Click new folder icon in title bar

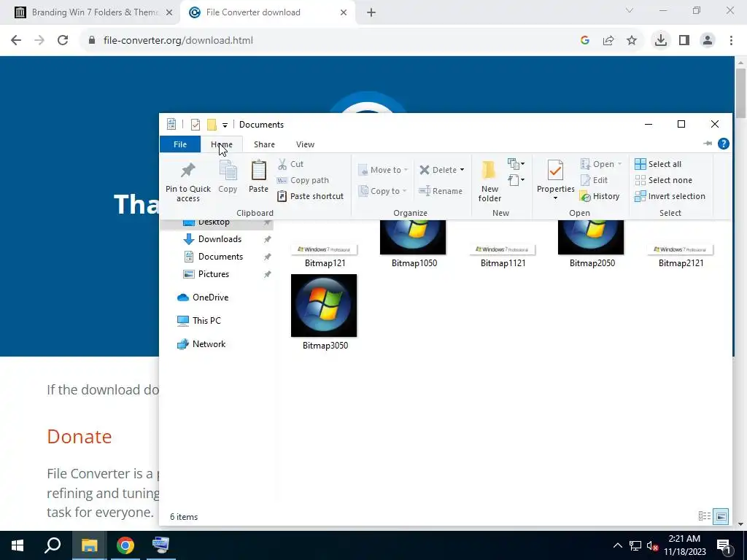212,124
